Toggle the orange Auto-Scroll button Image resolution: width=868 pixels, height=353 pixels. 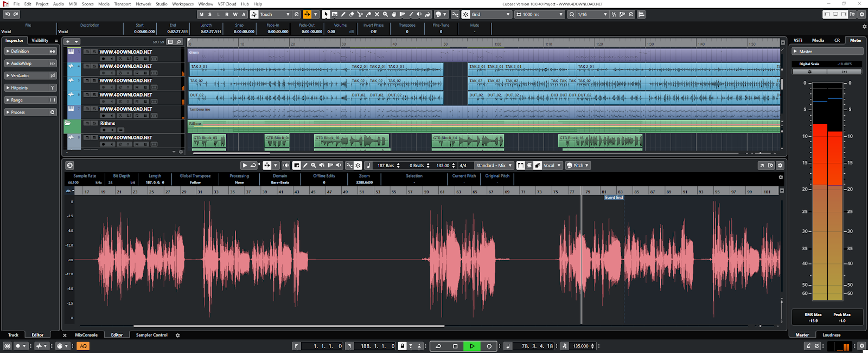(307, 14)
